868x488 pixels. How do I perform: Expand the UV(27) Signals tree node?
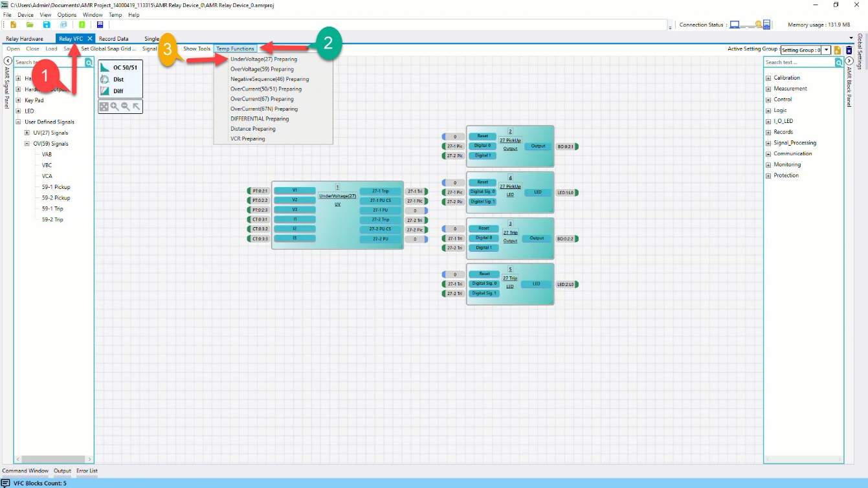[27, 133]
